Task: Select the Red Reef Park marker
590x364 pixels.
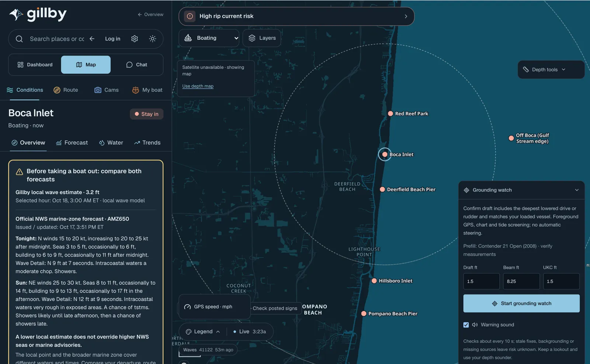Action: [x=391, y=113]
